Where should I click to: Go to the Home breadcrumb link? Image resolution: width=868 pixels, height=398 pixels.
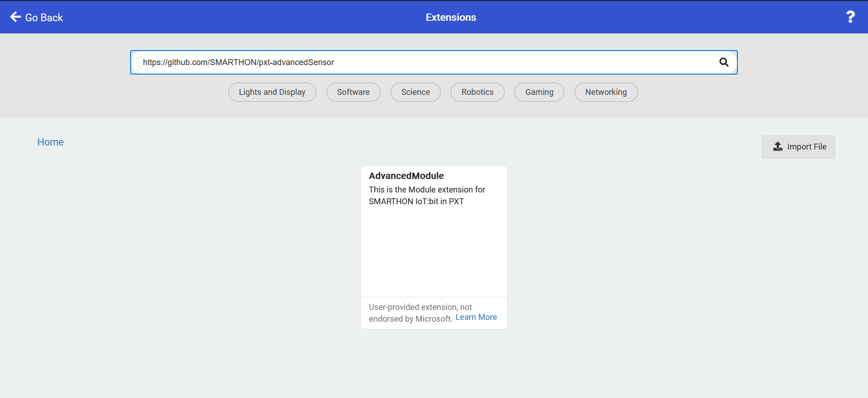click(x=50, y=142)
